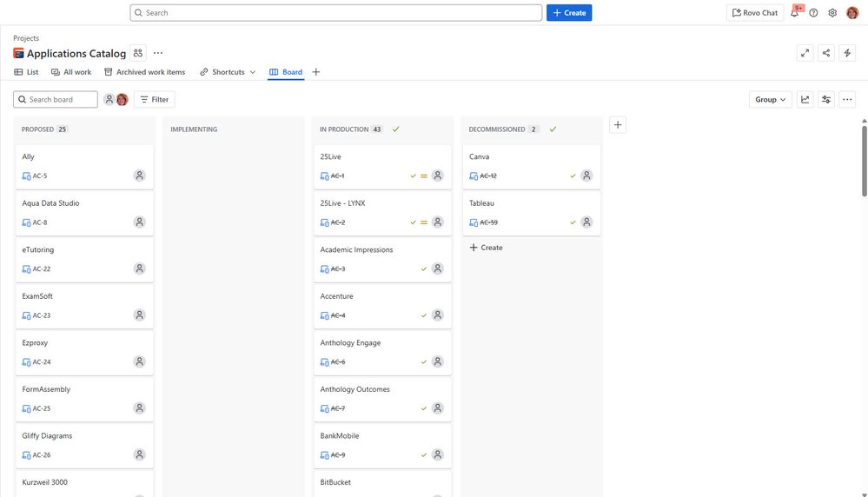Viewport: 868px width, 497px height.
Task: Open the settings gear icon
Action: 832,13
